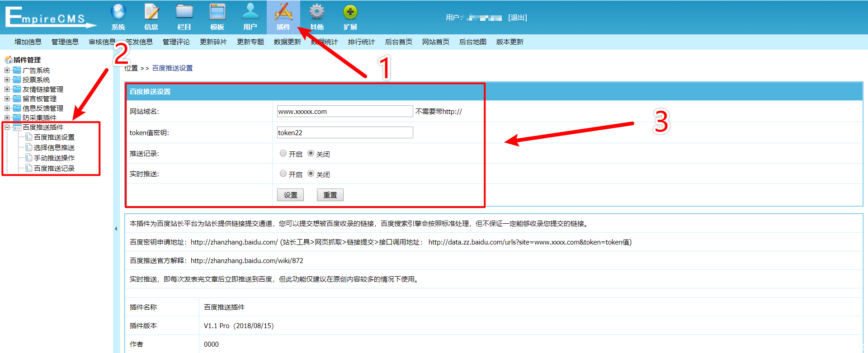
Task: Open the 其他 gear icon
Action: tap(316, 12)
